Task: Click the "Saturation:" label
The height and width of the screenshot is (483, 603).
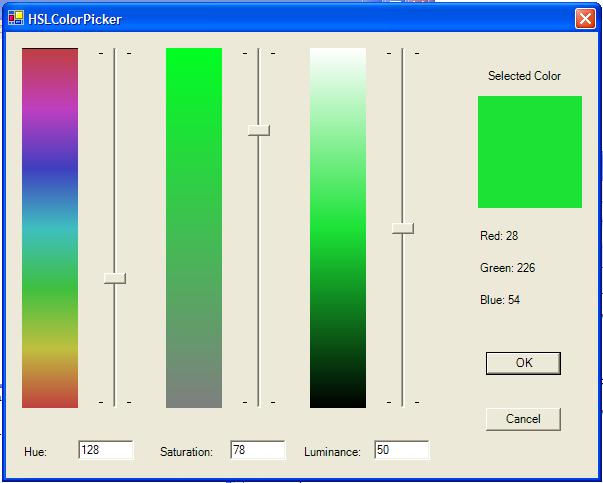Action: coord(187,451)
